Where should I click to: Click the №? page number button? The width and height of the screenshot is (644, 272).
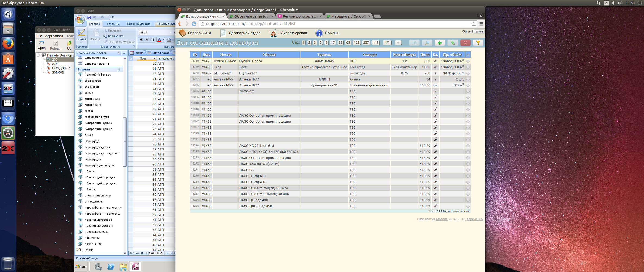click(x=387, y=42)
